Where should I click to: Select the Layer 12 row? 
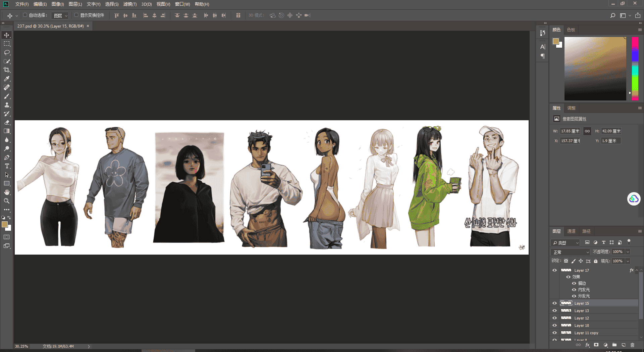click(594, 318)
